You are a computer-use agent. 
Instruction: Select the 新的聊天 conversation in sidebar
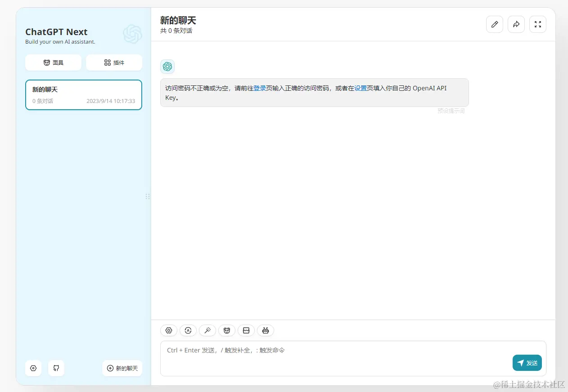(83, 95)
